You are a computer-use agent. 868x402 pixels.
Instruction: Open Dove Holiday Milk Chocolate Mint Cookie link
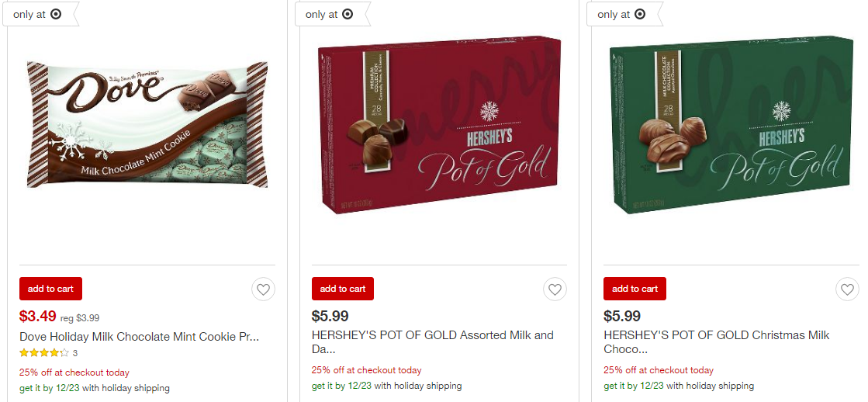click(x=139, y=336)
